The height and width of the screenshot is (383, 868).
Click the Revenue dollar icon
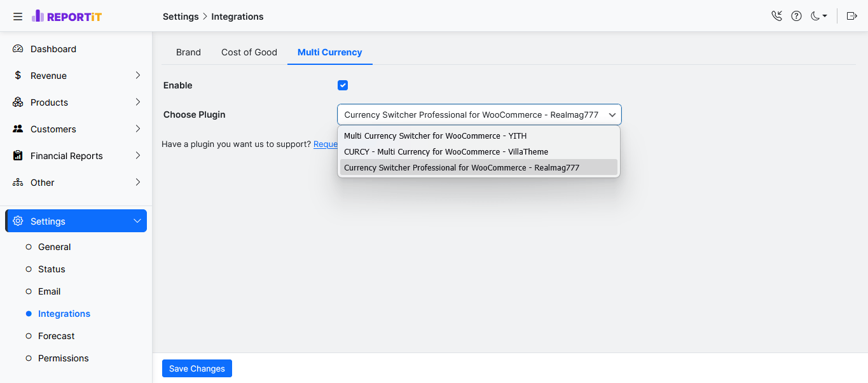coord(18,76)
